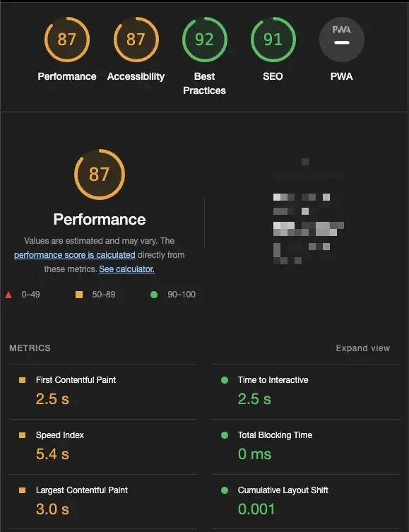Click the orange 50–89 legend square
Image resolution: width=409 pixels, height=532 pixels.
tap(79, 295)
